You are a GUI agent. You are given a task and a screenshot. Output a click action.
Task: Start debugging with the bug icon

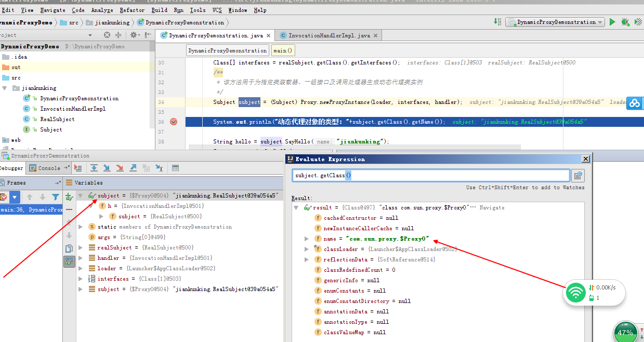[x=625, y=22]
